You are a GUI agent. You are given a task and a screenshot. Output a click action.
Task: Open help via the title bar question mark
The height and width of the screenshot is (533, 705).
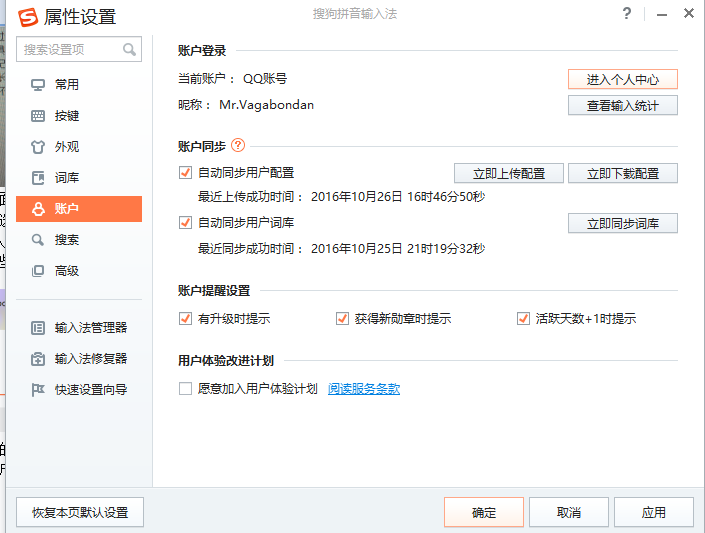pos(627,13)
